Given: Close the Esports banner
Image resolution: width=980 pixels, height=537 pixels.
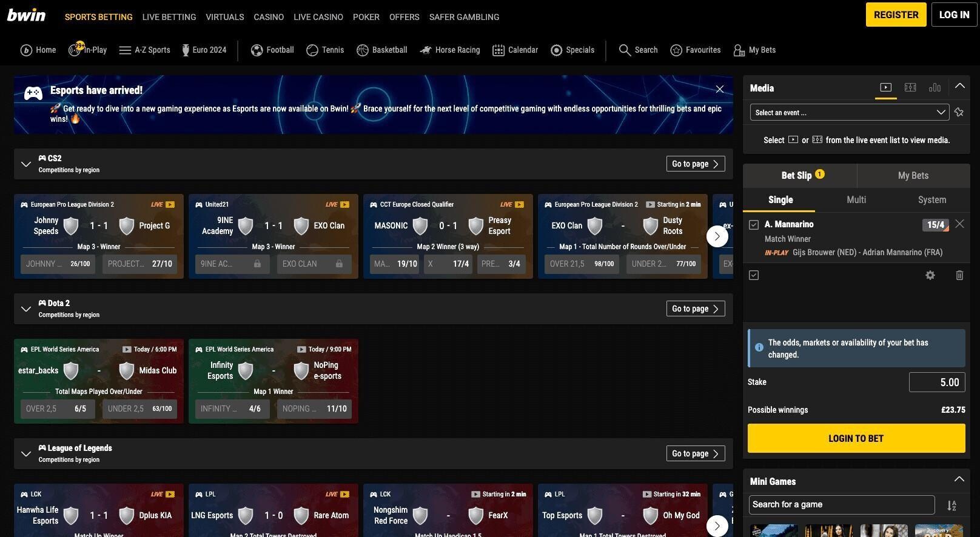Looking at the screenshot, I should (720, 89).
